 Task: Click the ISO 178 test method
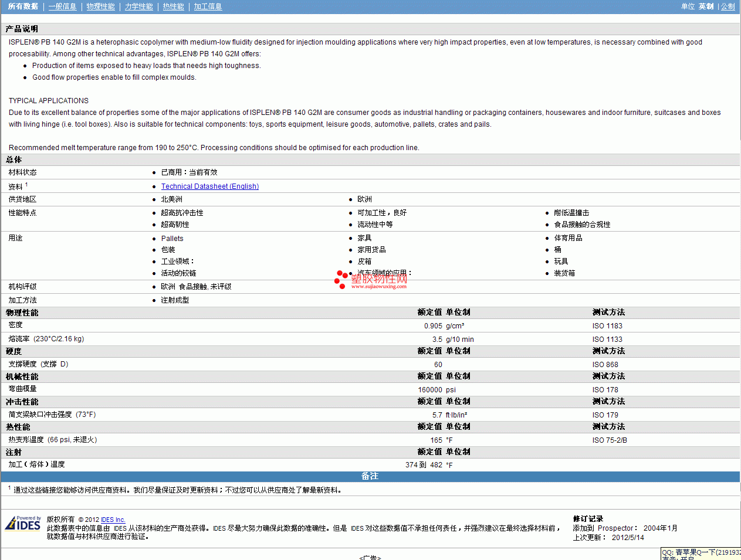(605, 390)
